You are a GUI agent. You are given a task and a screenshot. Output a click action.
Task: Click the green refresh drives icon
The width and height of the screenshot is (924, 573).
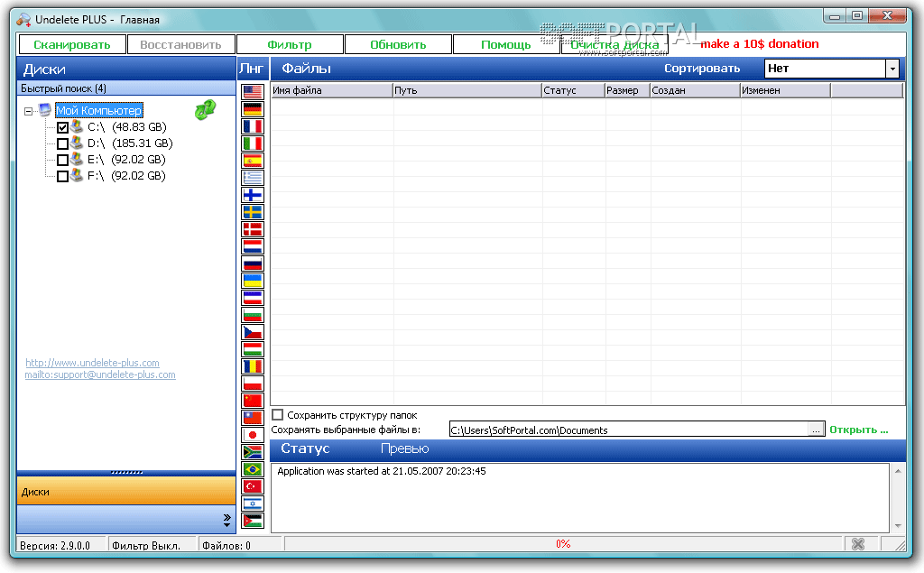pyautogui.click(x=205, y=110)
